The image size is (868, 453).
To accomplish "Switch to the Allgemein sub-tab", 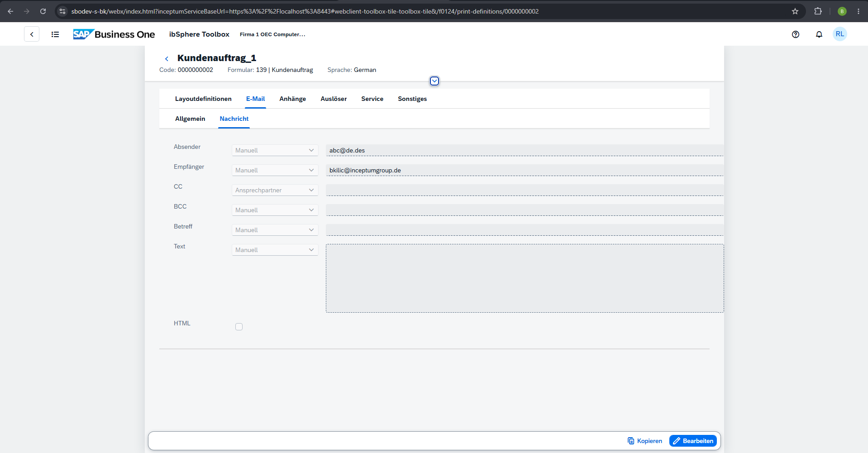I will (x=190, y=119).
